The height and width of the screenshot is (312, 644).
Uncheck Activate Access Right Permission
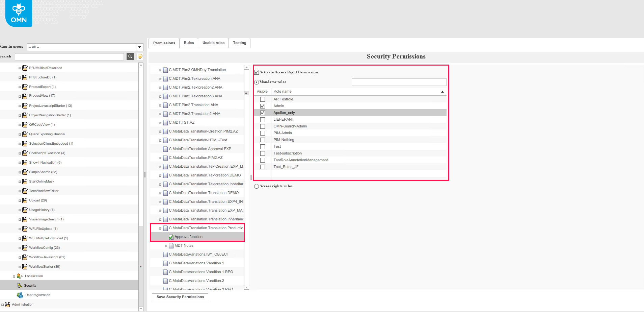(x=257, y=72)
